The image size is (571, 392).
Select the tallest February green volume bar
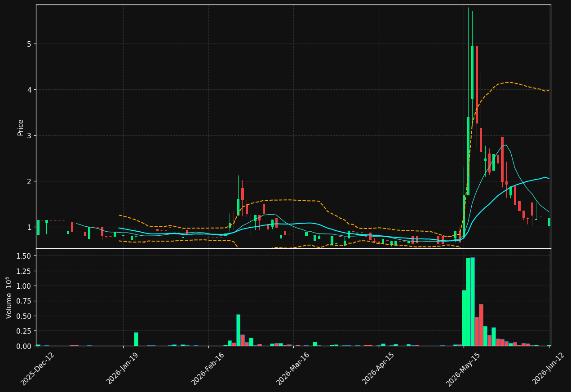coord(238,330)
